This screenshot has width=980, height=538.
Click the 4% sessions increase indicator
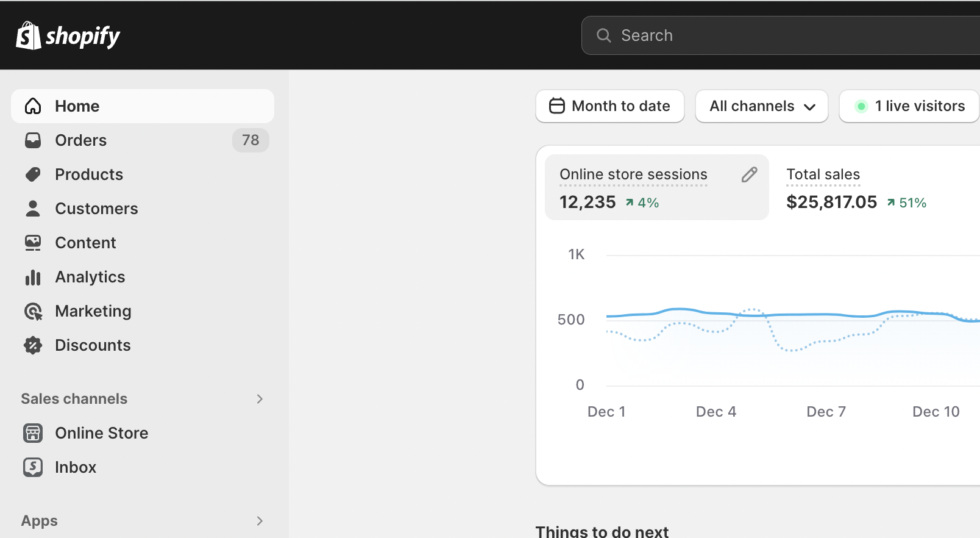coord(642,203)
